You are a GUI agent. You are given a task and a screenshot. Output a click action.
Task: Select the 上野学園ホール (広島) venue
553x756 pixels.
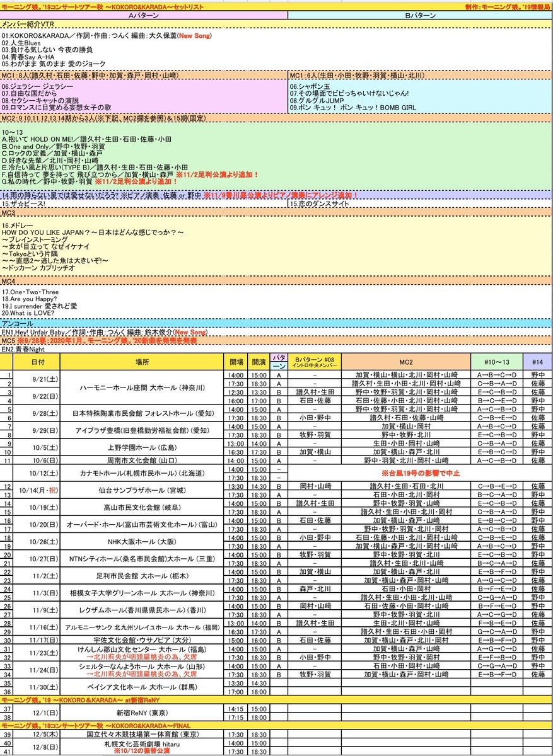point(143,447)
